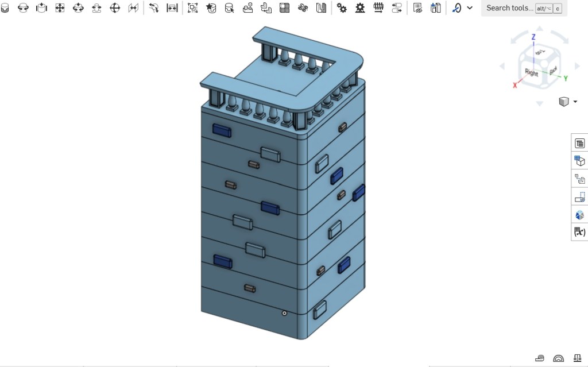588x367 pixels.
Task: Select the Fastened mate tool
Action: pos(5,8)
